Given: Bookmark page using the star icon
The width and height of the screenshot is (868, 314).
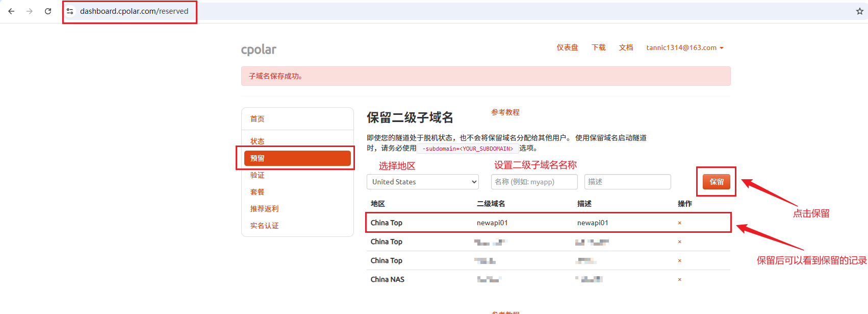Looking at the screenshot, I should [859, 11].
